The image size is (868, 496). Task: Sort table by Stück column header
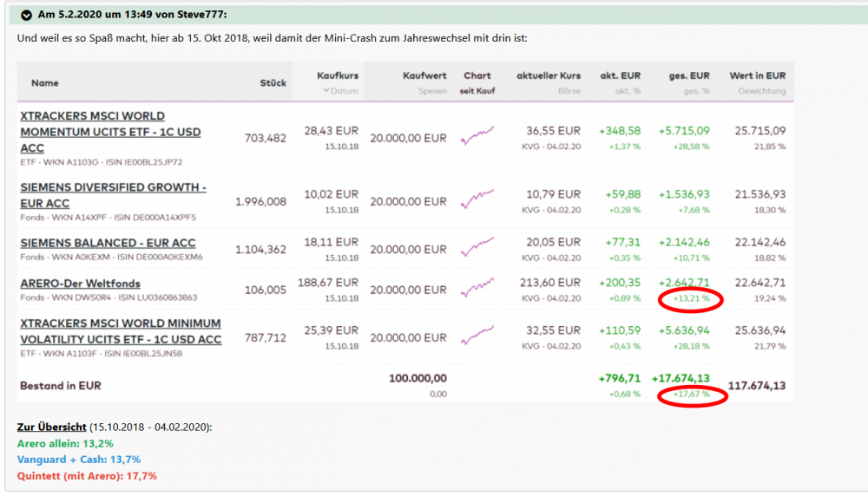point(273,83)
